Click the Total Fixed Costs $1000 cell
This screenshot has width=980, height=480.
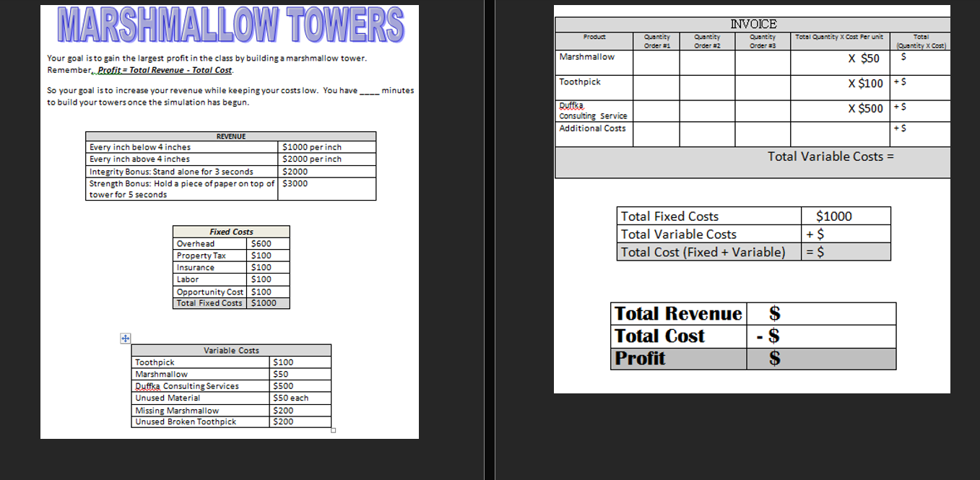tap(266, 303)
